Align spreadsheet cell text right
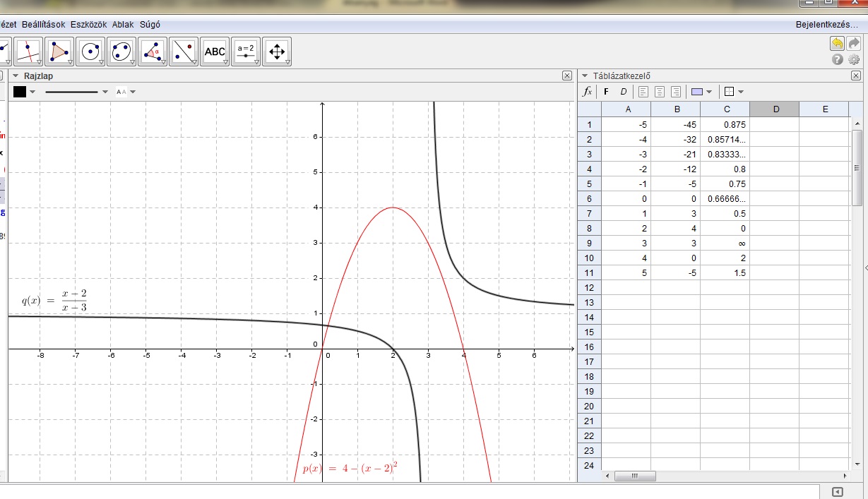The image size is (868, 499). point(676,91)
